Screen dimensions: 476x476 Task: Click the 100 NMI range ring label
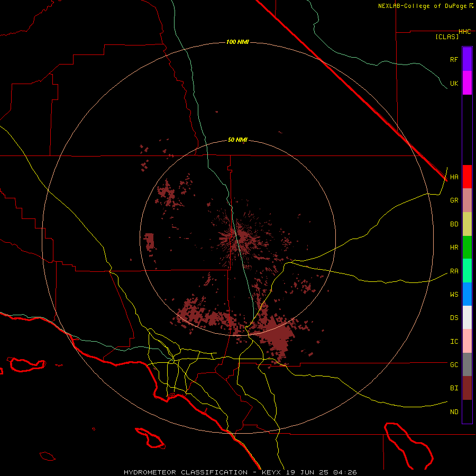click(x=237, y=42)
